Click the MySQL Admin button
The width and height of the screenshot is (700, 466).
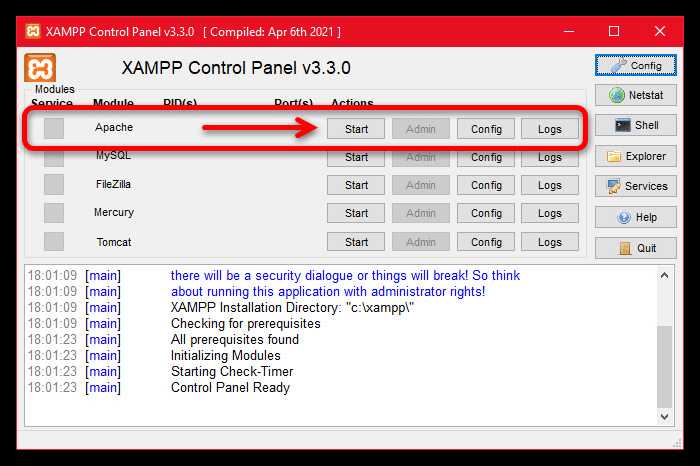[421, 158]
